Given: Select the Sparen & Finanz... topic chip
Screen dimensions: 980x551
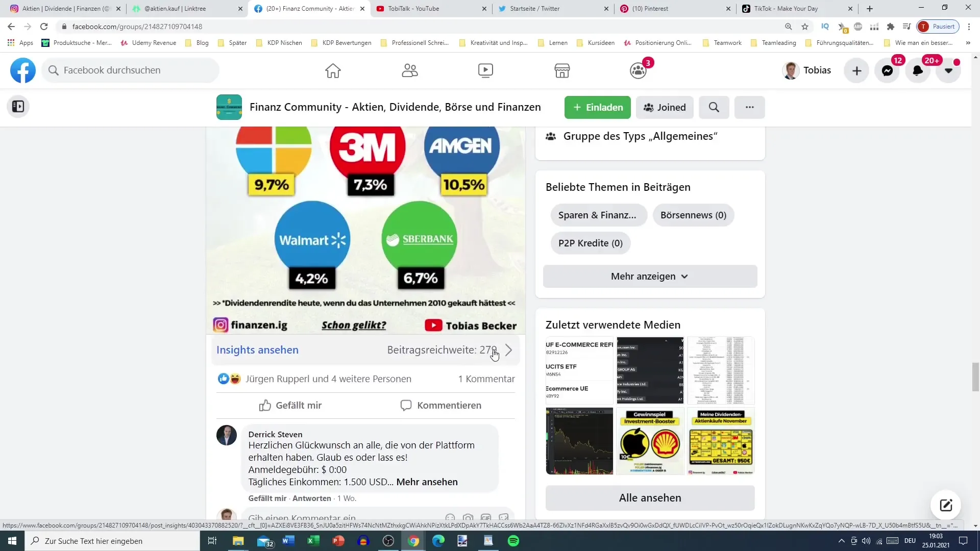Looking at the screenshot, I should pos(598,215).
